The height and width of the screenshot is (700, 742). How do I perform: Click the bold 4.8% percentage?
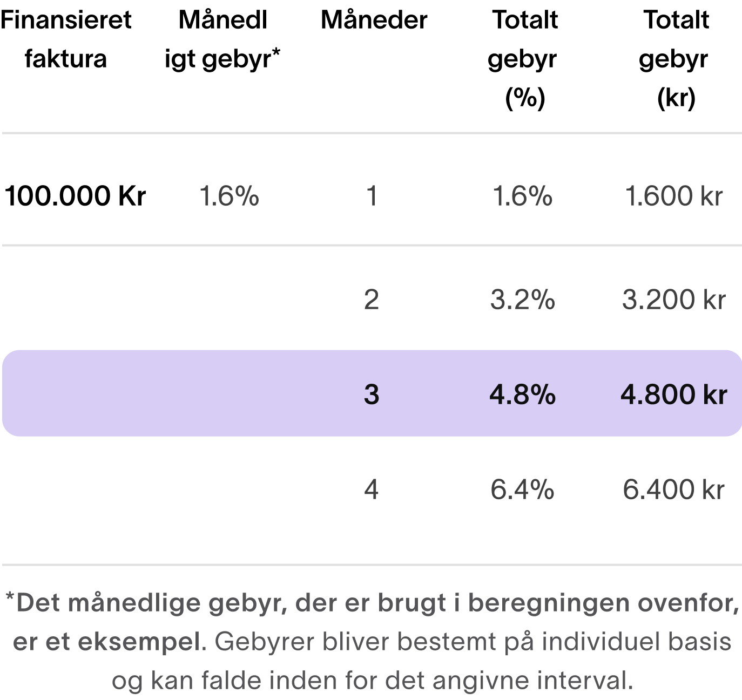(522, 395)
